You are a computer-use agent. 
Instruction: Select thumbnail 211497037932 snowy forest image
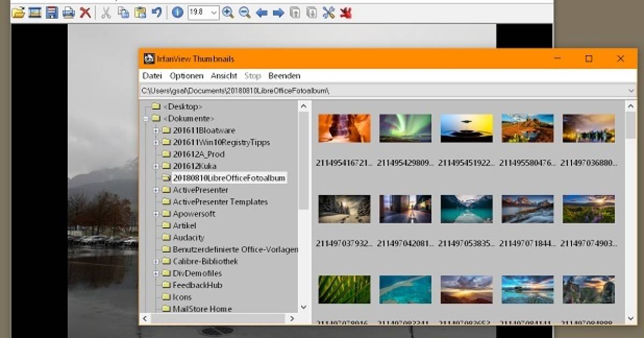344,209
